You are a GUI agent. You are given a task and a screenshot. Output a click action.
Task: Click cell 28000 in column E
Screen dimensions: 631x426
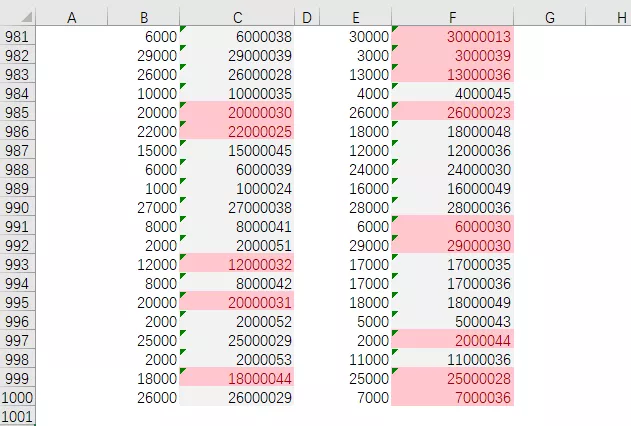(x=355, y=208)
